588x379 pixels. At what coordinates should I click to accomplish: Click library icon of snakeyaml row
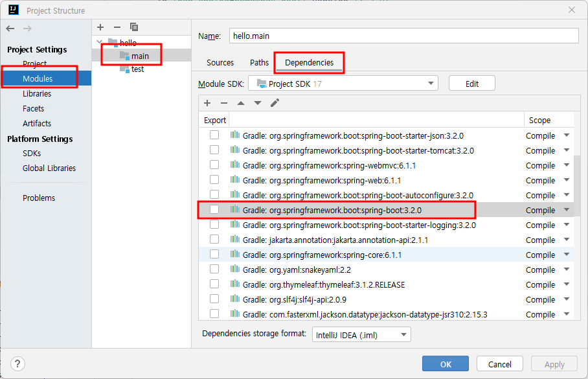tap(235, 269)
